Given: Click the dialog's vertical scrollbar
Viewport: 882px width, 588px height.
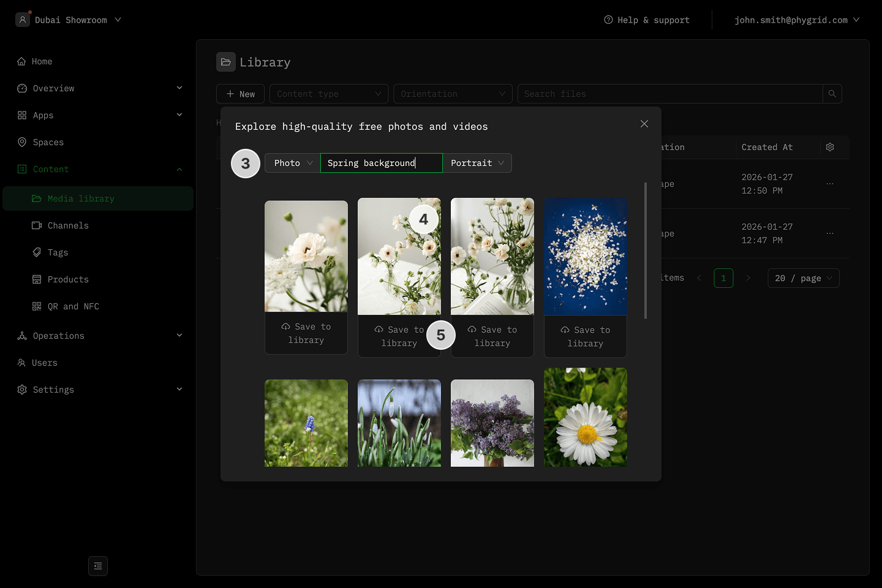Looking at the screenshot, I should click(x=645, y=251).
